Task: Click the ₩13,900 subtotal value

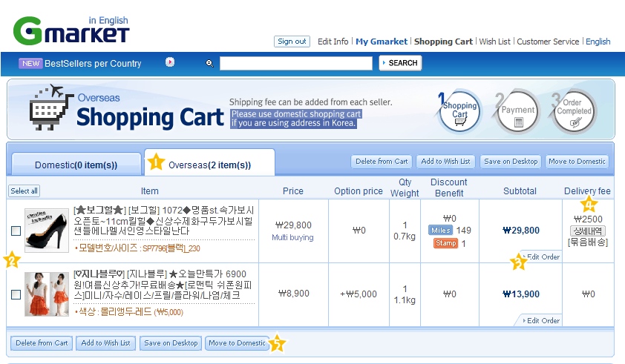Action: pyautogui.click(x=520, y=294)
